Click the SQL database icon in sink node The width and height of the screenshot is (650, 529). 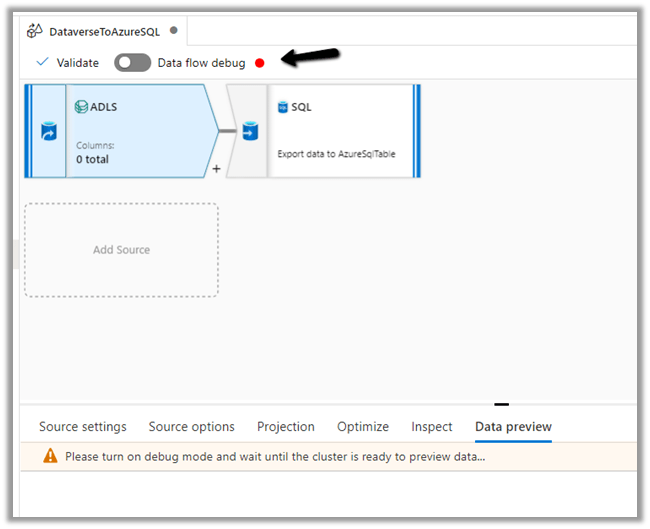pyautogui.click(x=283, y=107)
